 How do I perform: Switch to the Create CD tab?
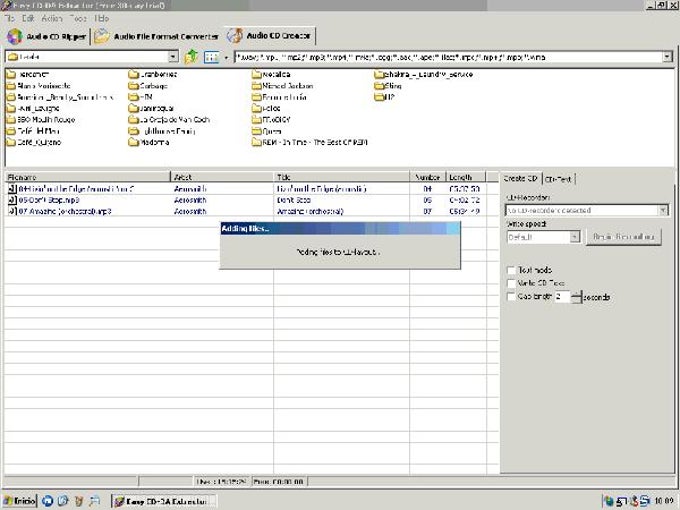point(520,178)
